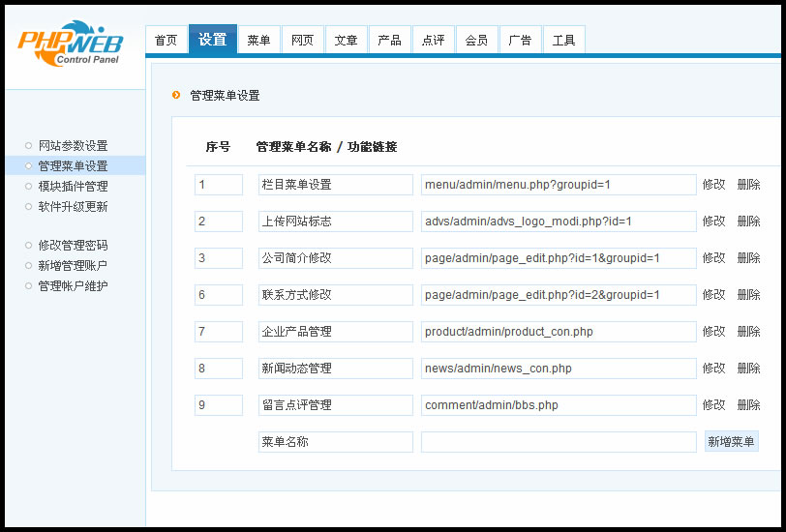
Task: Delete the 留言点评管理 menu row
Action: (x=748, y=405)
